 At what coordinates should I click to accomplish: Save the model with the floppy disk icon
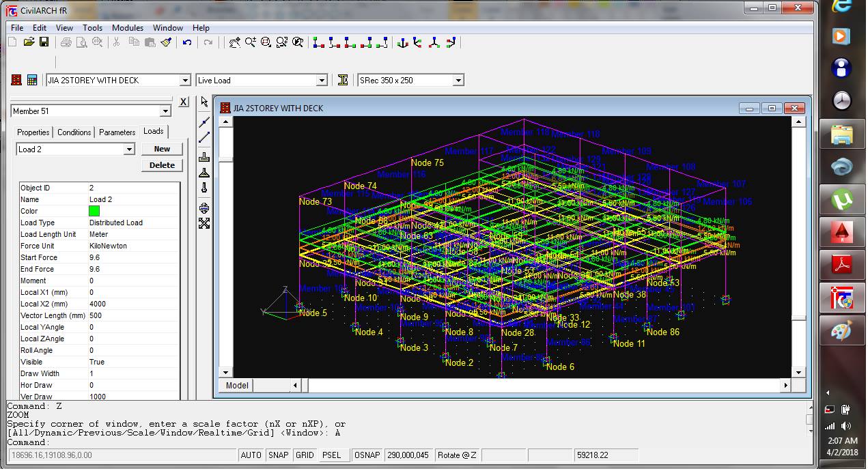44,42
